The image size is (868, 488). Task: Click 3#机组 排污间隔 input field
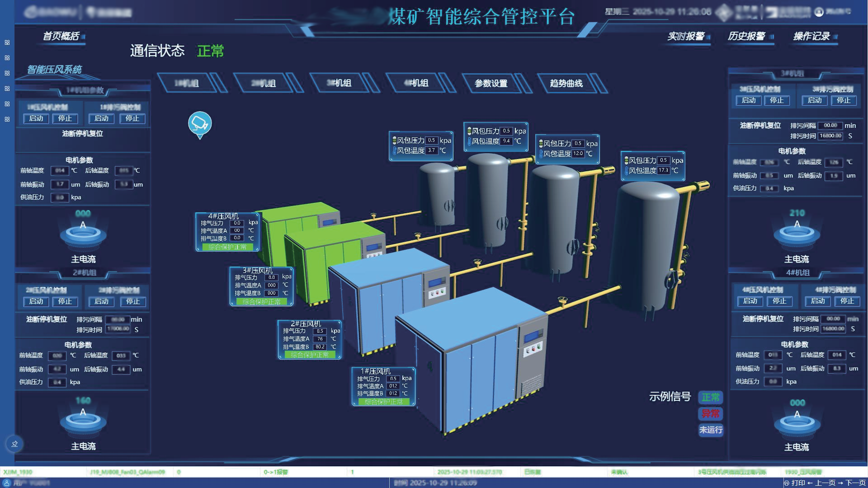click(830, 126)
